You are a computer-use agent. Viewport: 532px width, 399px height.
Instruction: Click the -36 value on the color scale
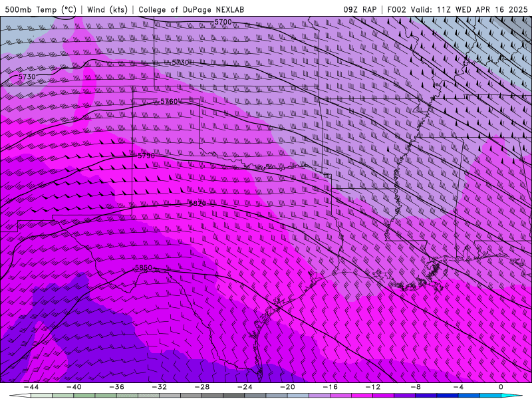point(116,387)
